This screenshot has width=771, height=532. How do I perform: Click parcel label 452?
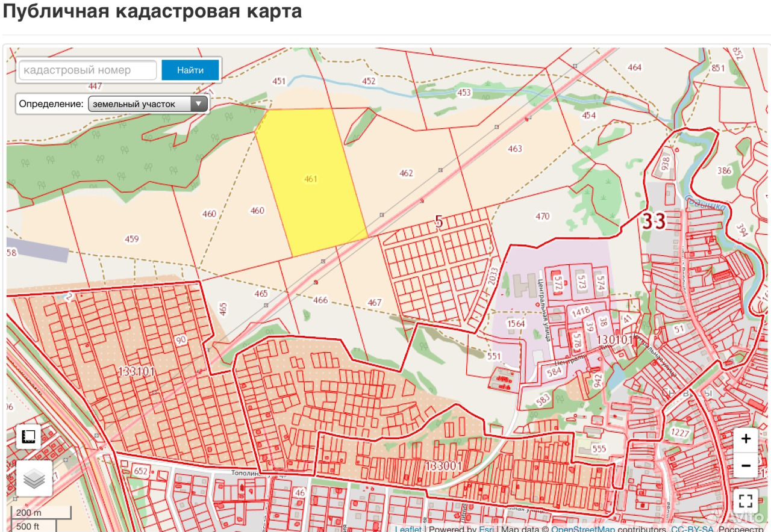pos(369,81)
